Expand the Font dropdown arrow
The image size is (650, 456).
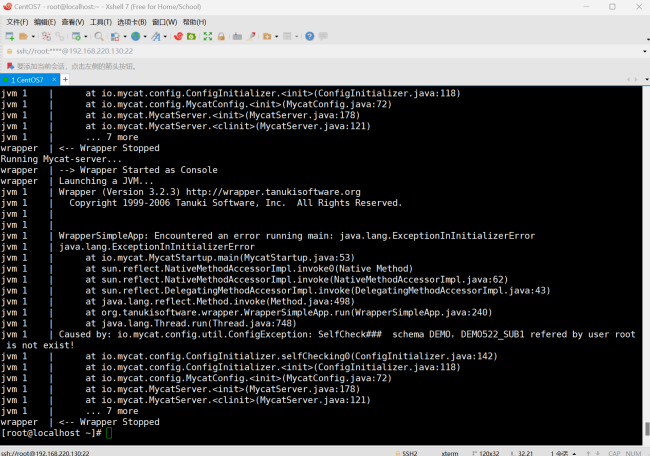point(165,36)
